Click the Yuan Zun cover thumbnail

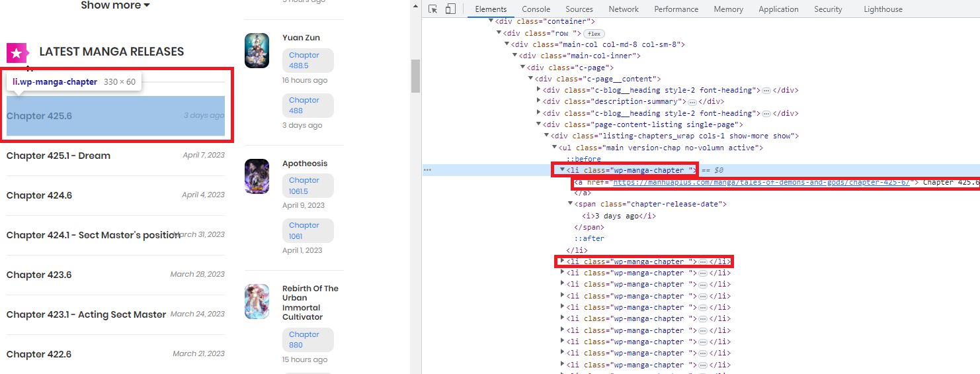tap(257, 50)
